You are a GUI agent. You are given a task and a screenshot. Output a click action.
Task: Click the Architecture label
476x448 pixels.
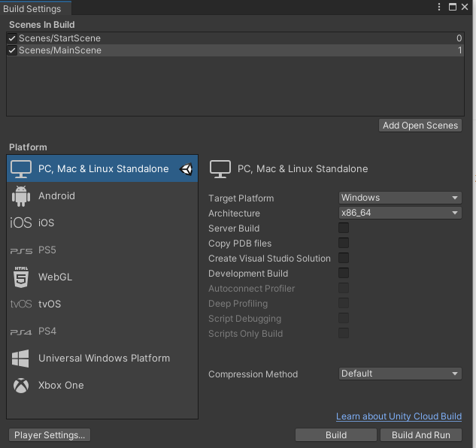tap(234, 213)
